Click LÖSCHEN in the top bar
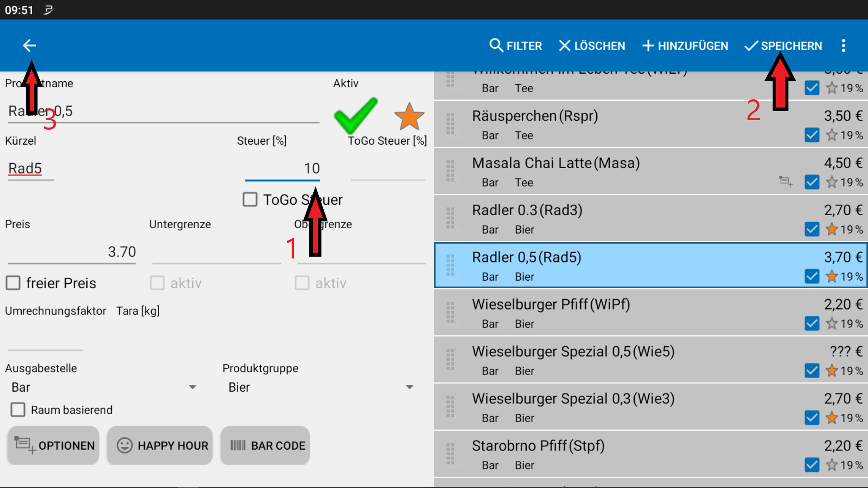Viewport: 868px width, 488px height. pos(592,46)
